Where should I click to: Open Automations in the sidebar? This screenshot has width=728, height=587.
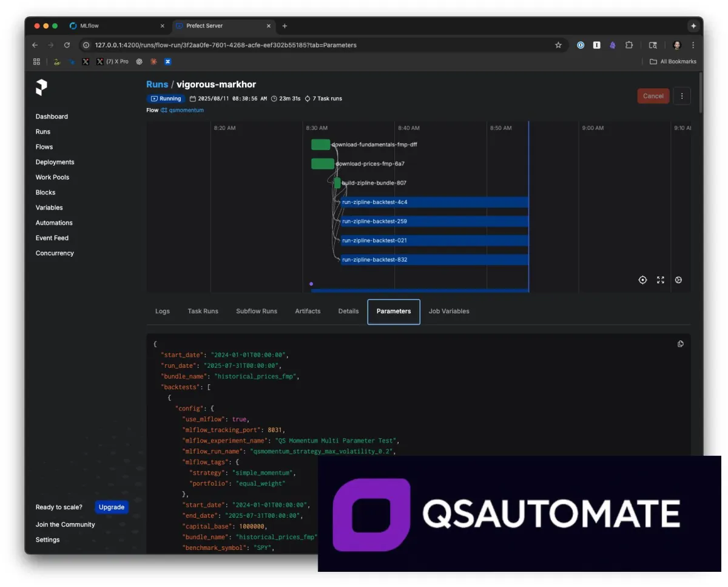coord(54,223)
